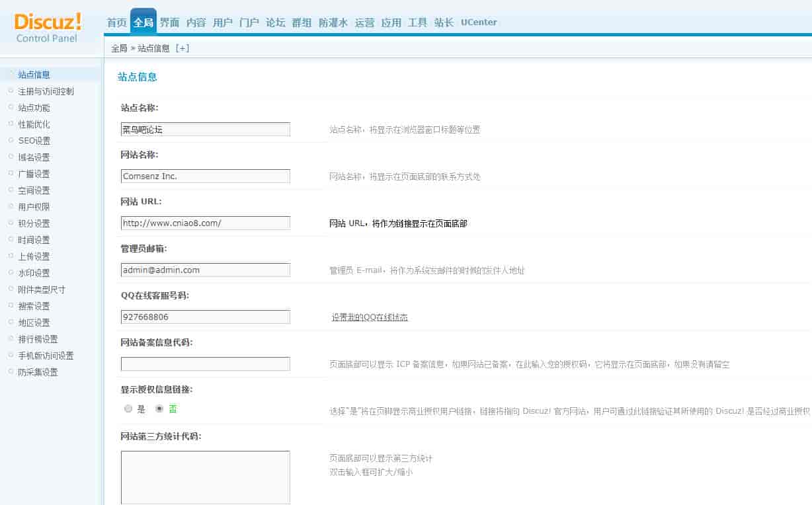Open 手机版访问设置 in the sidebar
Image resolution: width=812 pixels, height=505 pixels.
point(46,356)
